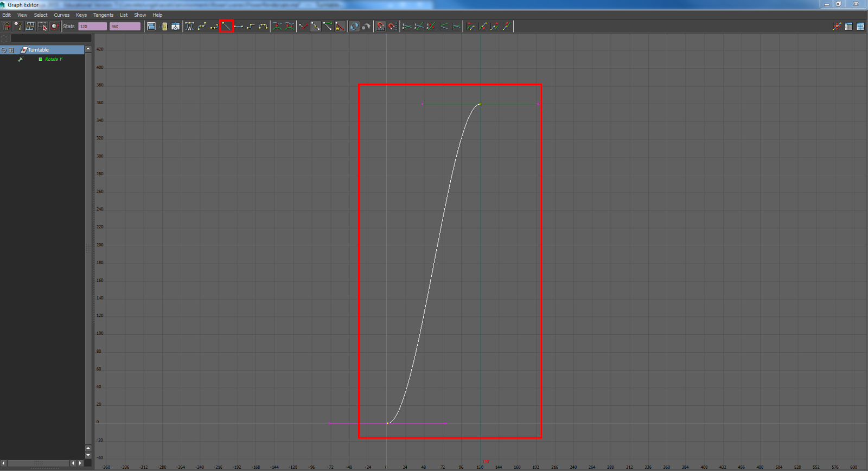Select the Retime tool icon
This screenshot has height=471, width=868.
[x=55, y=26]
